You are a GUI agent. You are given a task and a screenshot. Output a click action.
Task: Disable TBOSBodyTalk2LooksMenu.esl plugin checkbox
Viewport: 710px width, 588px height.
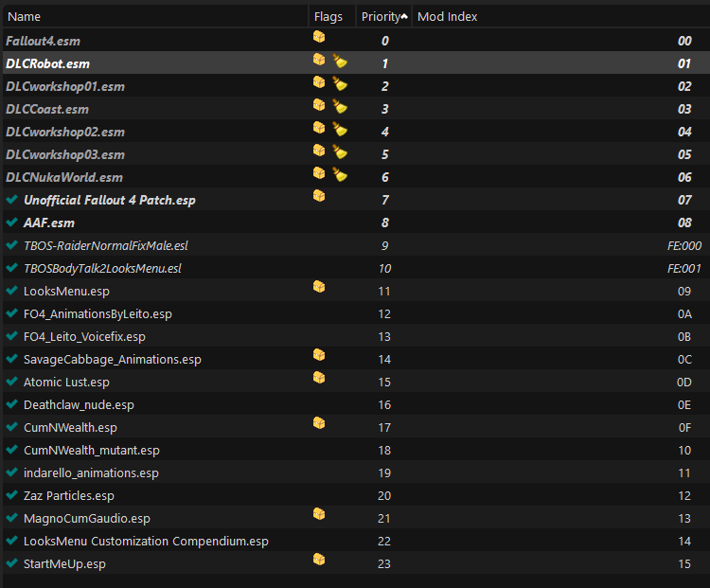(x=11, y=268)
